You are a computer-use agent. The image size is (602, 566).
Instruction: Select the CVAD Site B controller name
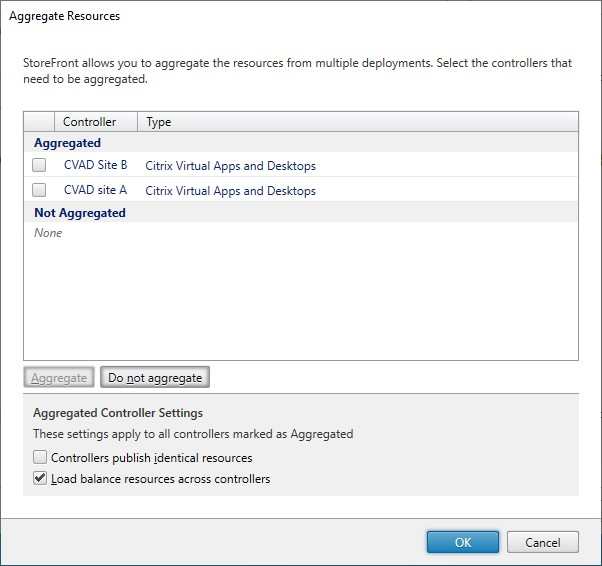(95, 165)
